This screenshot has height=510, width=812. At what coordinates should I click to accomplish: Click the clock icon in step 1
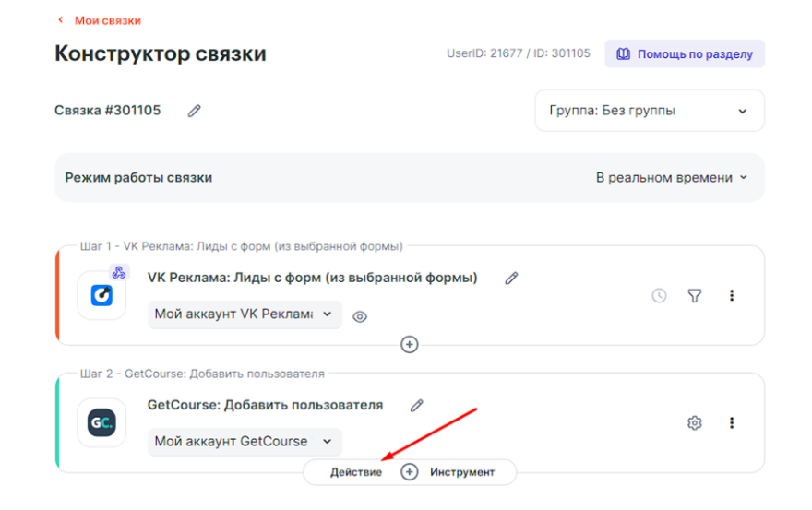[x=659, y=296]
